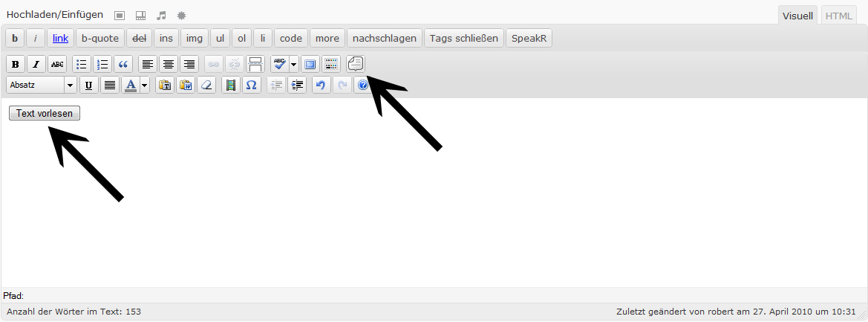This screenshot has width=868, height=322.
Task: Toggle bold in the visual editor toolbar
Action: tap(16, 64)
